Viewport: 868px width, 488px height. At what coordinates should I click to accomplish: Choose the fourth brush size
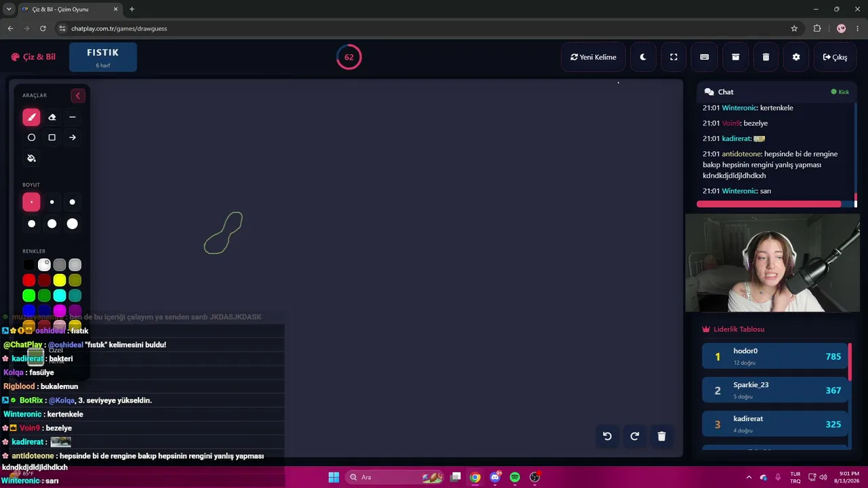pyautogui.click(x=31, y=224)
